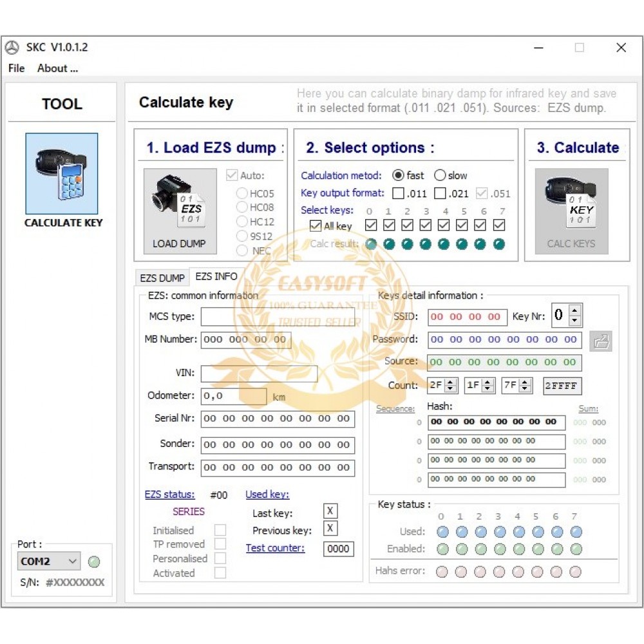Image resolution: width=644 pixels, height=644 pixels.
Task: Increment the 2F count spinner
Action: click(451, 382)
